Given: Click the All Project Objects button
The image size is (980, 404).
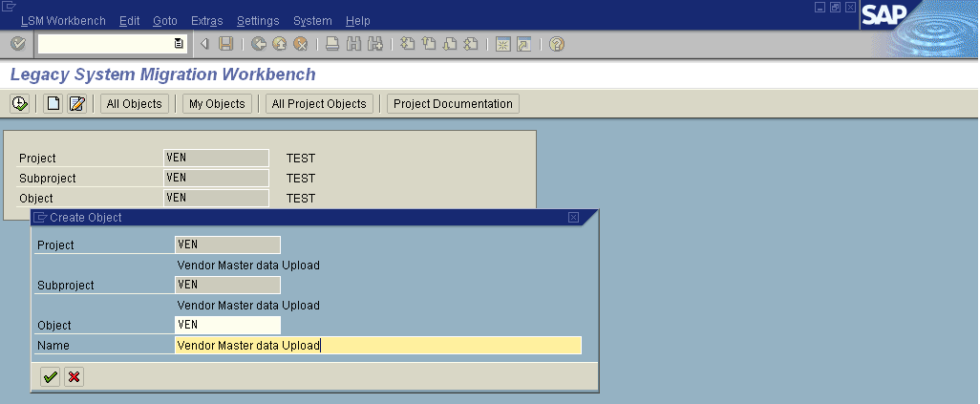Looking at the screenshot, I should (x=319, y=104).
